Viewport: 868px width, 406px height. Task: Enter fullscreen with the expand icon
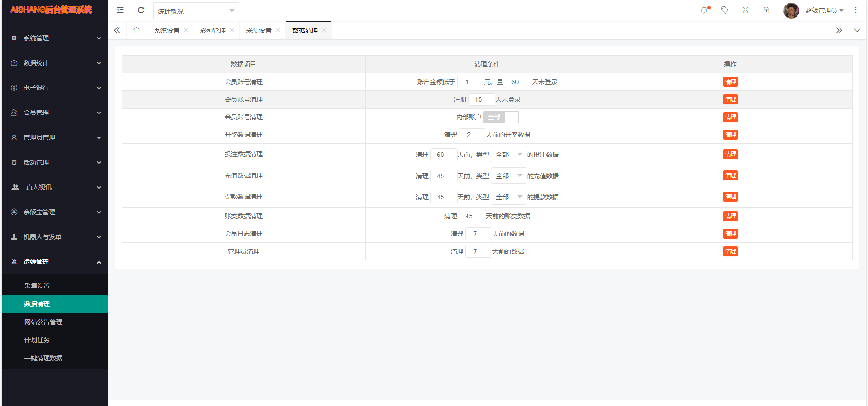[x=745, y=10]
